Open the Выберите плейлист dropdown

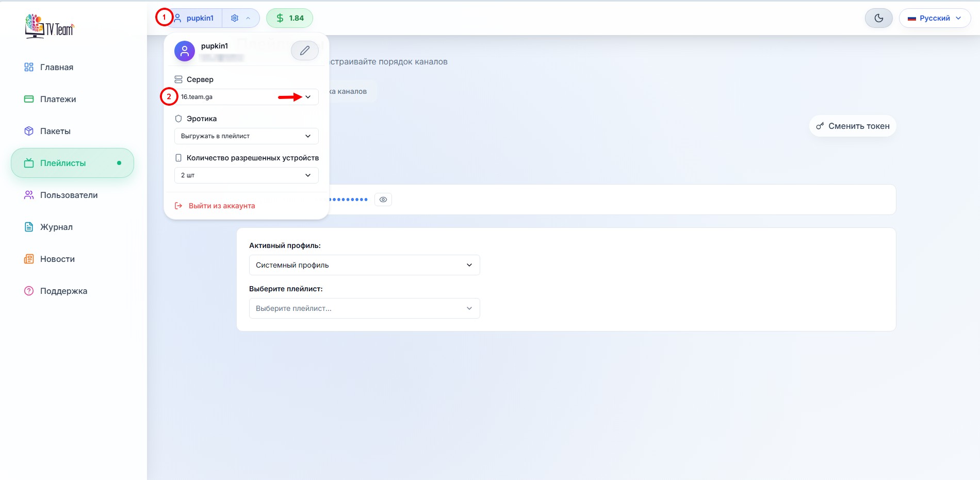coord(364,308)
